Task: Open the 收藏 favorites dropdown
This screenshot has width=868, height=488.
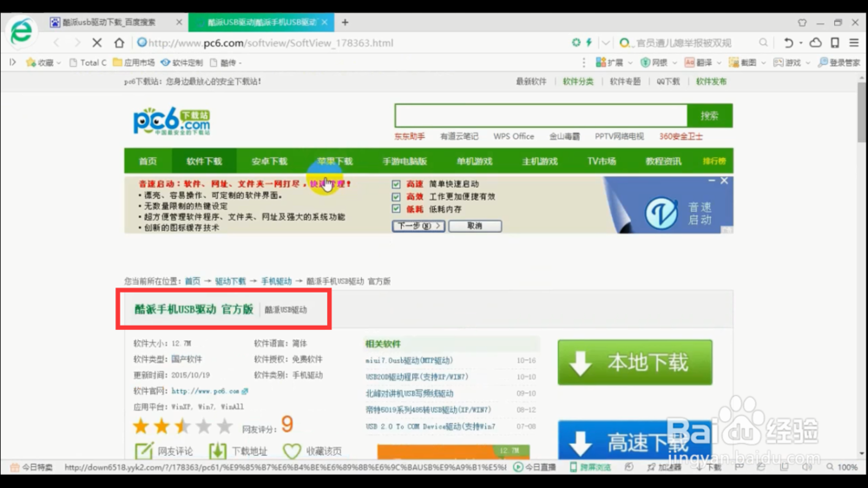Action: [x=43, y=63]
